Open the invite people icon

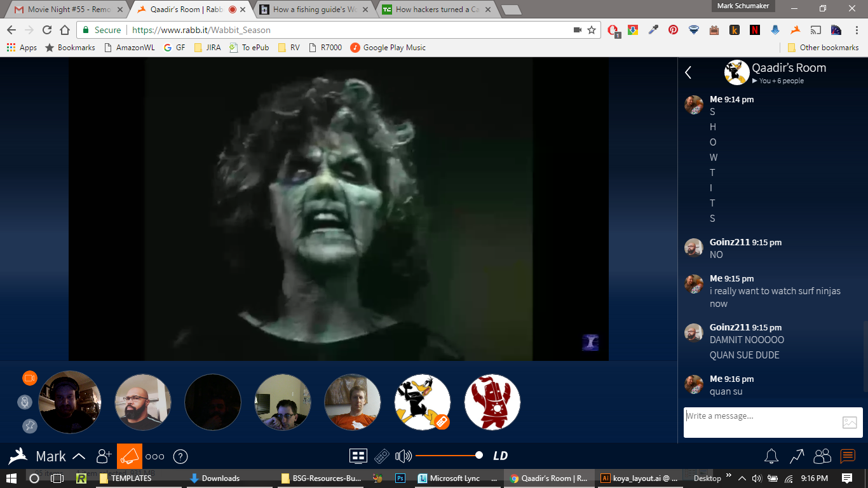tap(104, 456)
